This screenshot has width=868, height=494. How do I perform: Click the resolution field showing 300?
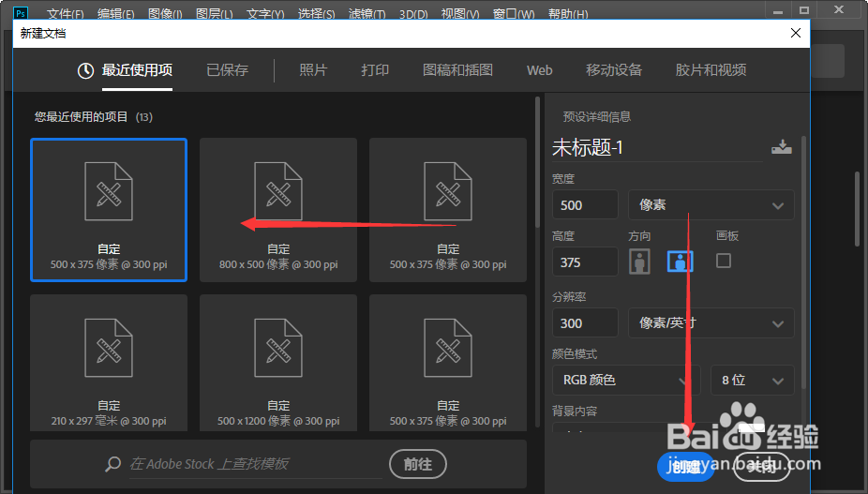click(585, 322)
